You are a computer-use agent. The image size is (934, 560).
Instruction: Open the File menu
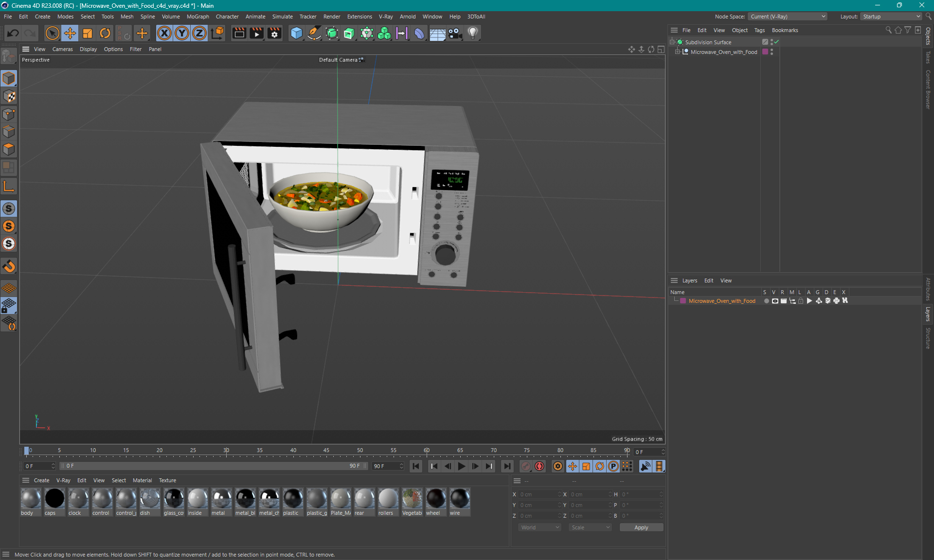(x=8, y=17)
